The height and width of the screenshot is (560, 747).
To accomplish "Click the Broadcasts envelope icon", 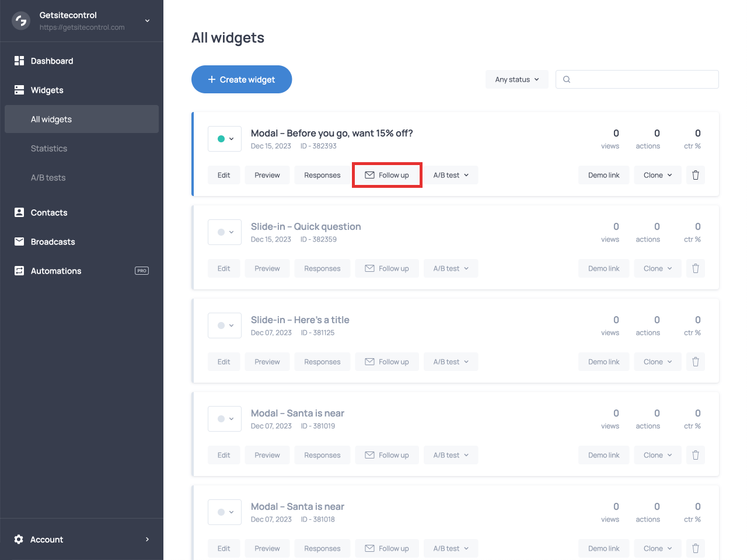I will [x=19, y=242].
